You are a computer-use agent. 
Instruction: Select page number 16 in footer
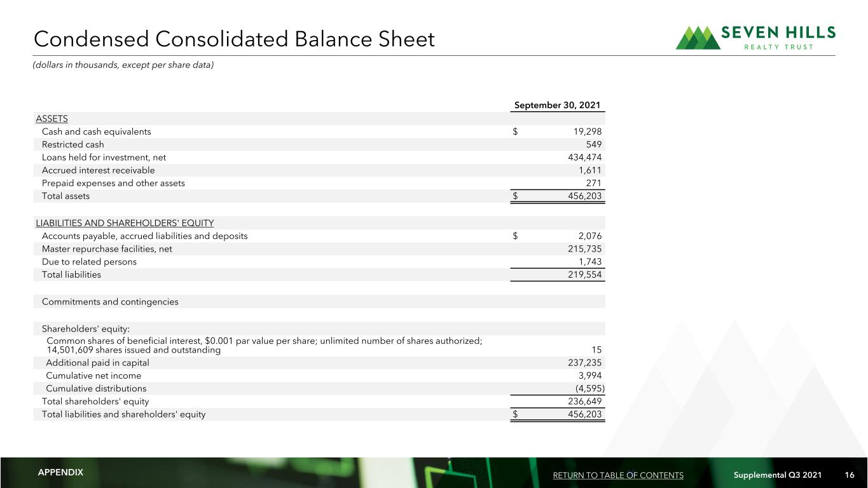coord(850,475)
